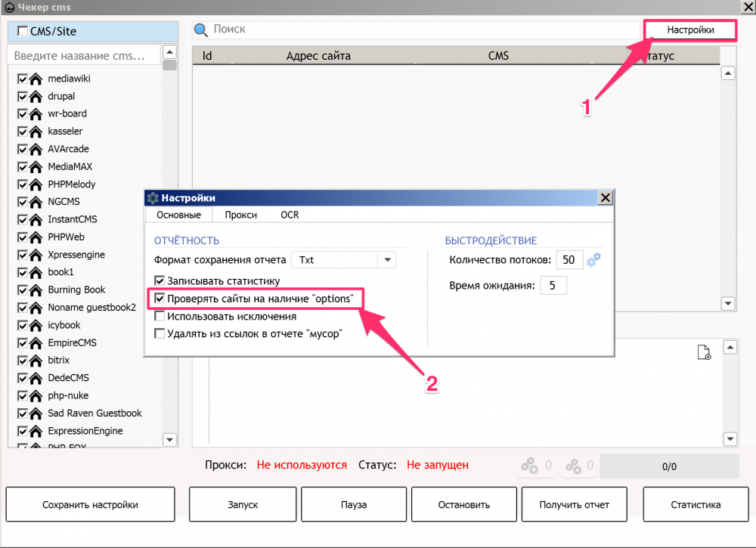Disable 'Записывать статистику' checkbox

pyautogui.click(x=160, y=280)
